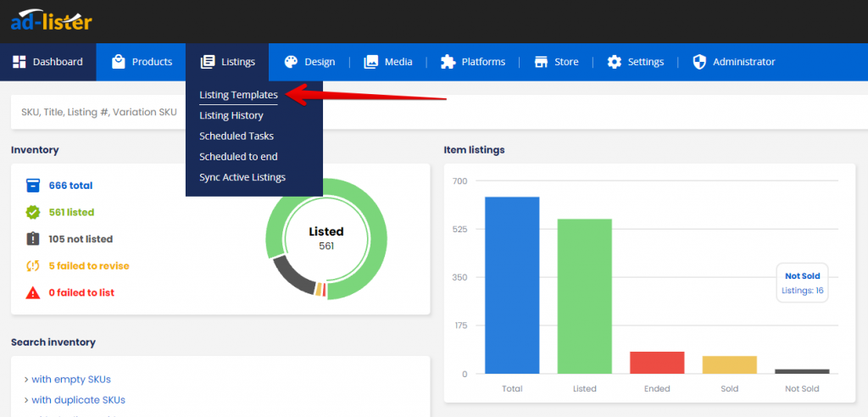Click the green Listed bar in chart
868x417 pixels.
click(x=585, y=297)
